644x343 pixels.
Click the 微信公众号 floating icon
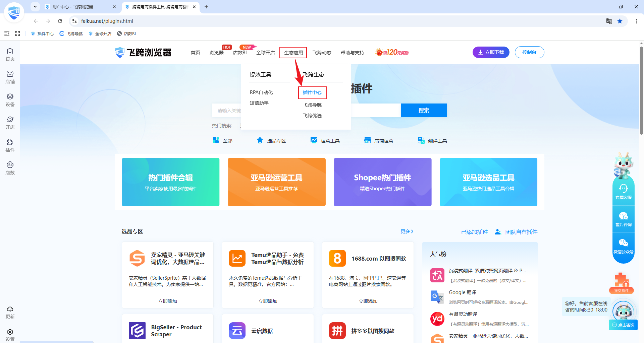click(x=624, y=246)
